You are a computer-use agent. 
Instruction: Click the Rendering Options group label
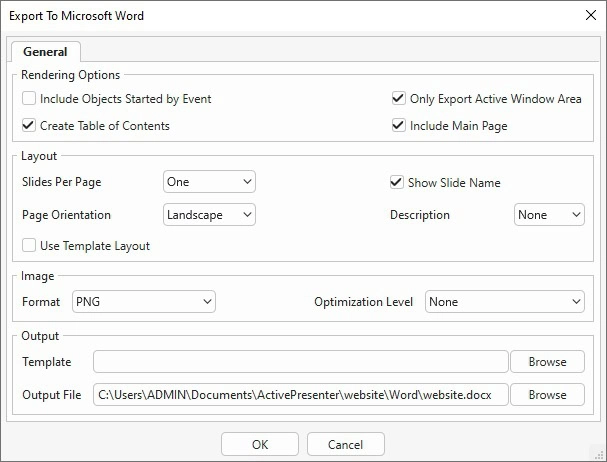[70, 75]
